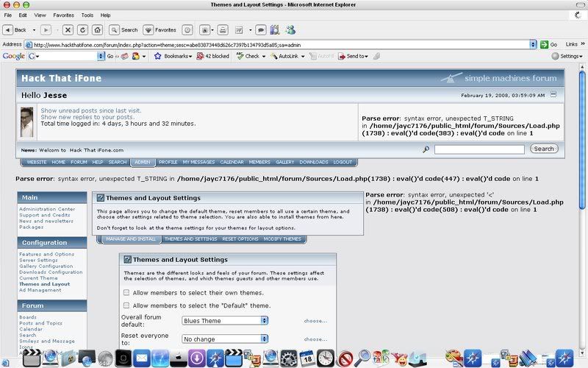Open the browser toolbar Search pane

(x=124, y=30)
